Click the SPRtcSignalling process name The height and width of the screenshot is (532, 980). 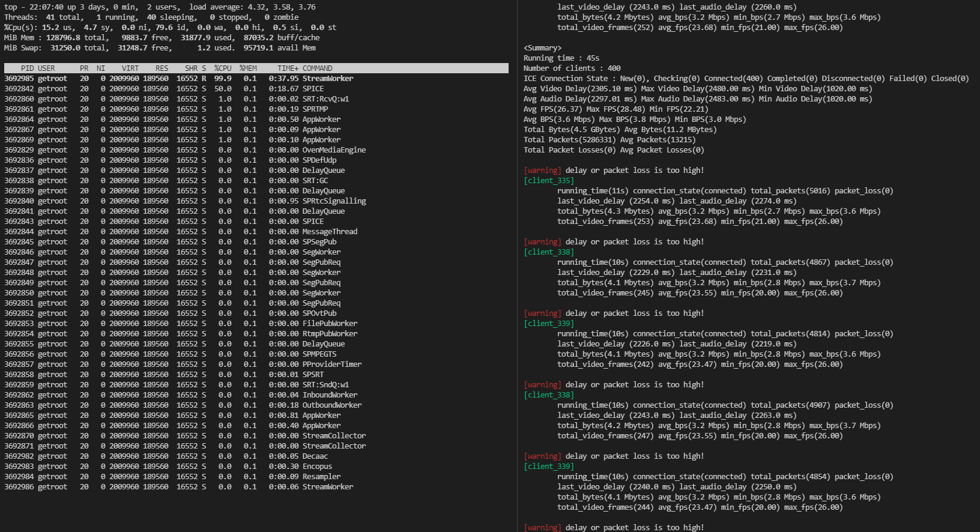(x=334, y=201)
